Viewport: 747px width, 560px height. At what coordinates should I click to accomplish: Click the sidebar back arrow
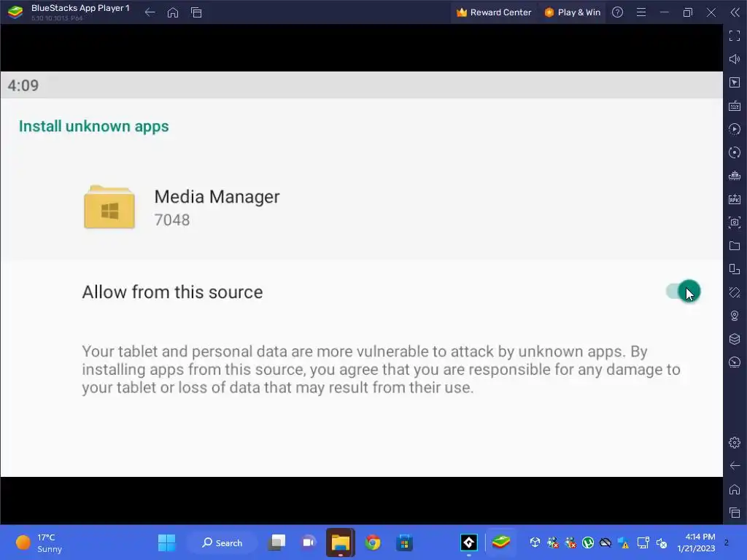(735, 466)
